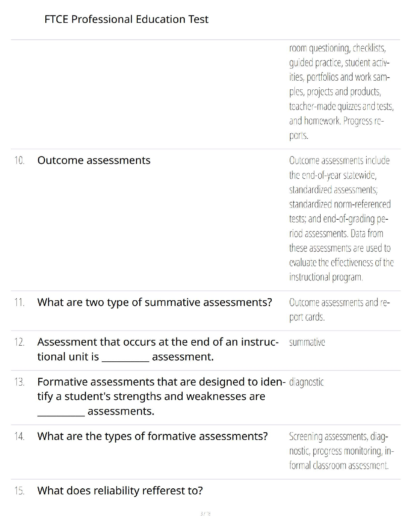Click the FTCE Professional Education Test title
This screenshot has width=411, height=532.
point(126,19)
